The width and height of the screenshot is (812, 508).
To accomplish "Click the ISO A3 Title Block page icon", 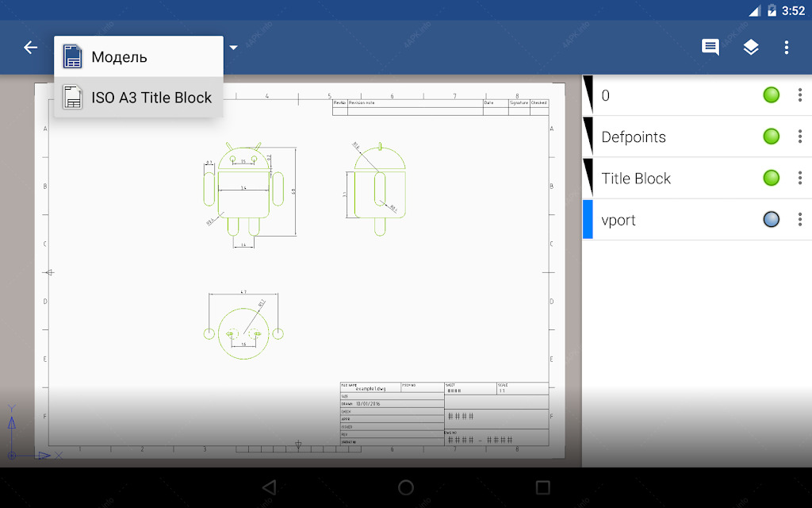I will tap(72, 97).
